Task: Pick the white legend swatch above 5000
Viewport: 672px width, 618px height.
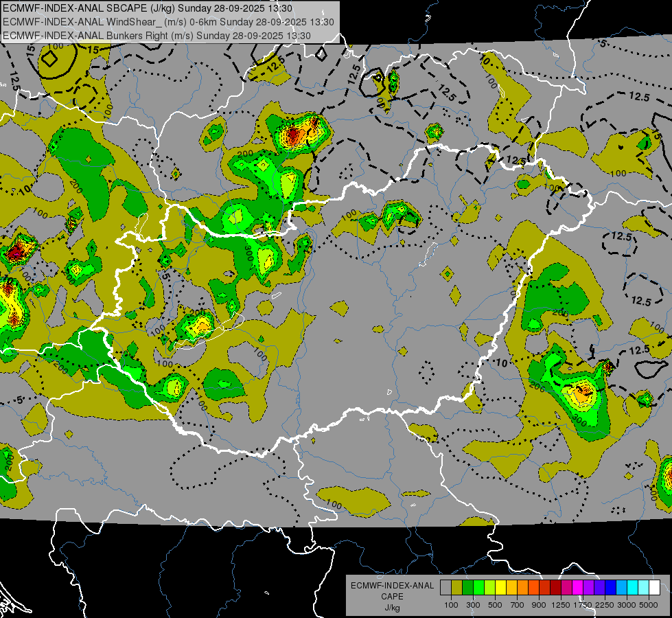Action: 655,588
